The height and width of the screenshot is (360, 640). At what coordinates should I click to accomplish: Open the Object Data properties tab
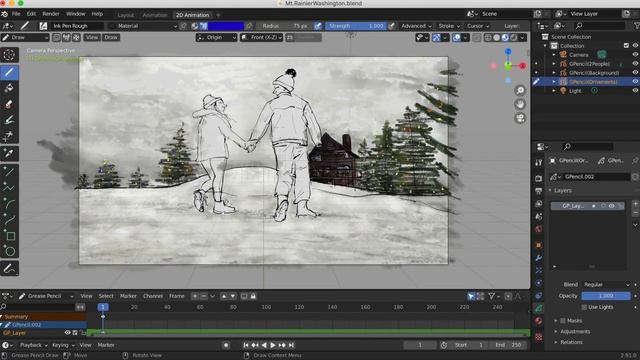coord(539,309)
